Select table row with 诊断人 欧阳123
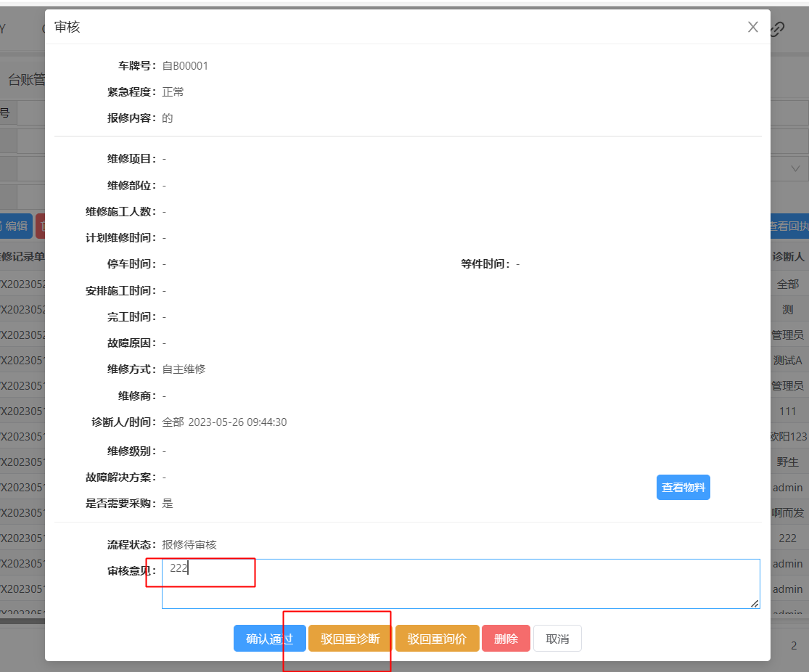 [788, 437]
